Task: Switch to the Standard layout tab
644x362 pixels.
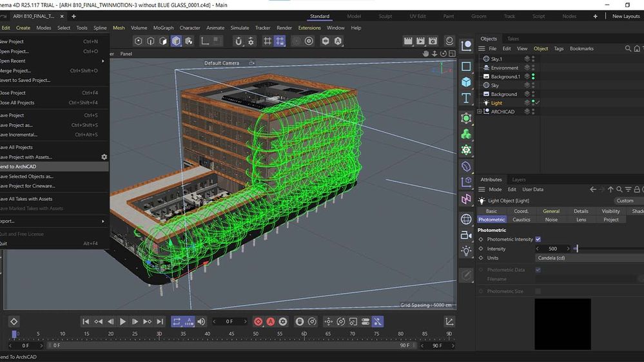Action: (x=320, y=16)
